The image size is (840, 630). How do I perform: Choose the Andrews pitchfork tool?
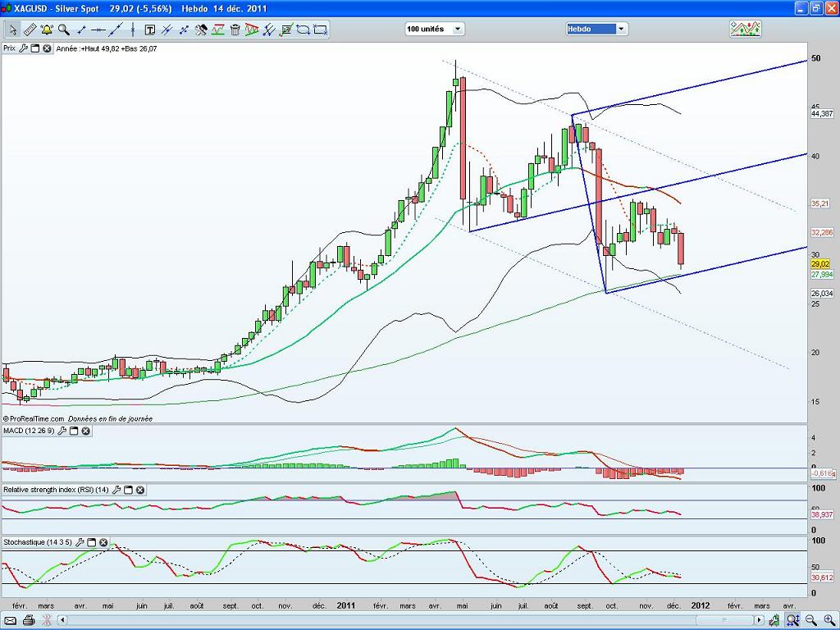click(269, 30)
